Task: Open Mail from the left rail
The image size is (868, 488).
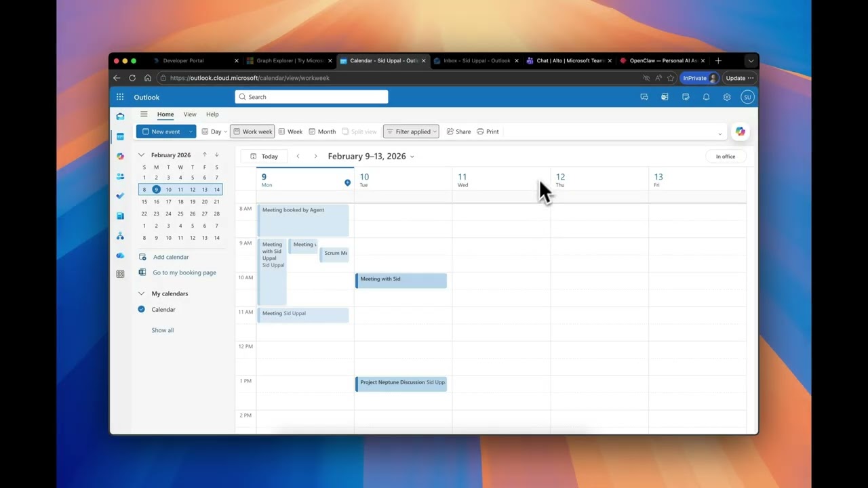Action: pyautogui.click(x=120, y=117)
